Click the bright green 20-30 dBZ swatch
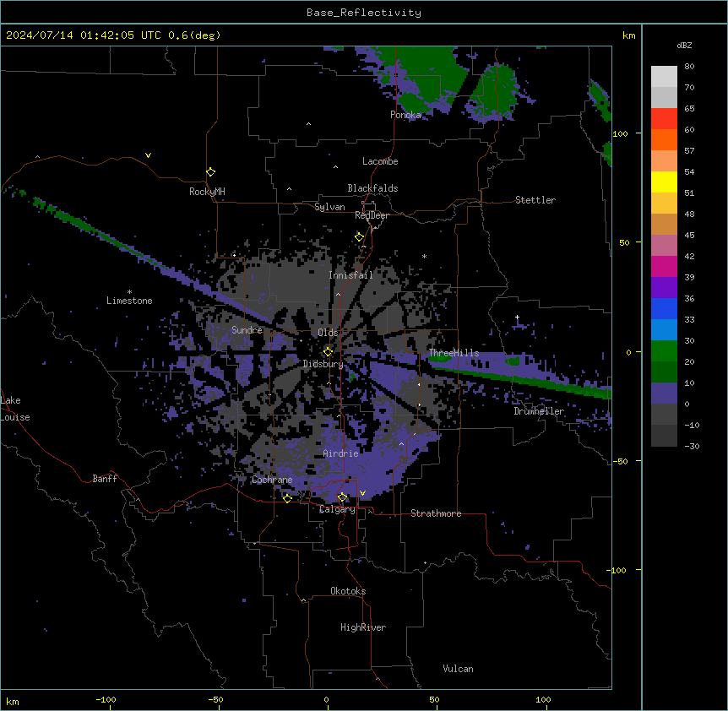 (664, 351)
